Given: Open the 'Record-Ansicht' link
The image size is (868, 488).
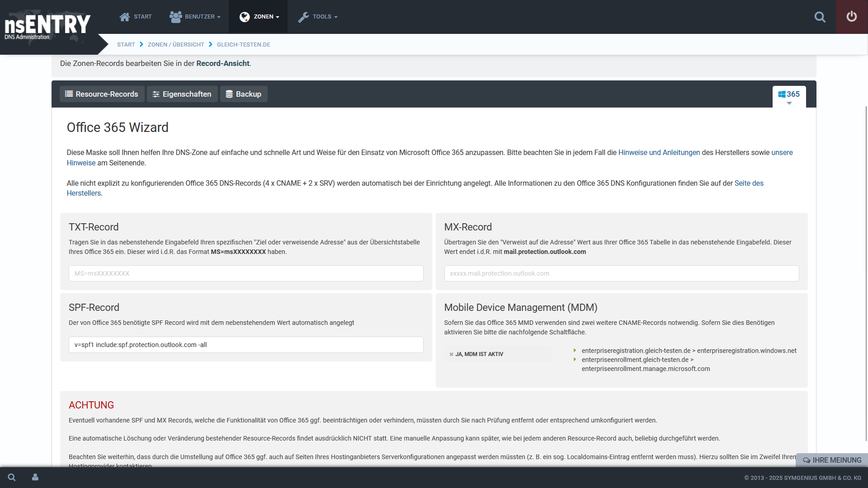Looking at the screenshot, I should 222,63.
